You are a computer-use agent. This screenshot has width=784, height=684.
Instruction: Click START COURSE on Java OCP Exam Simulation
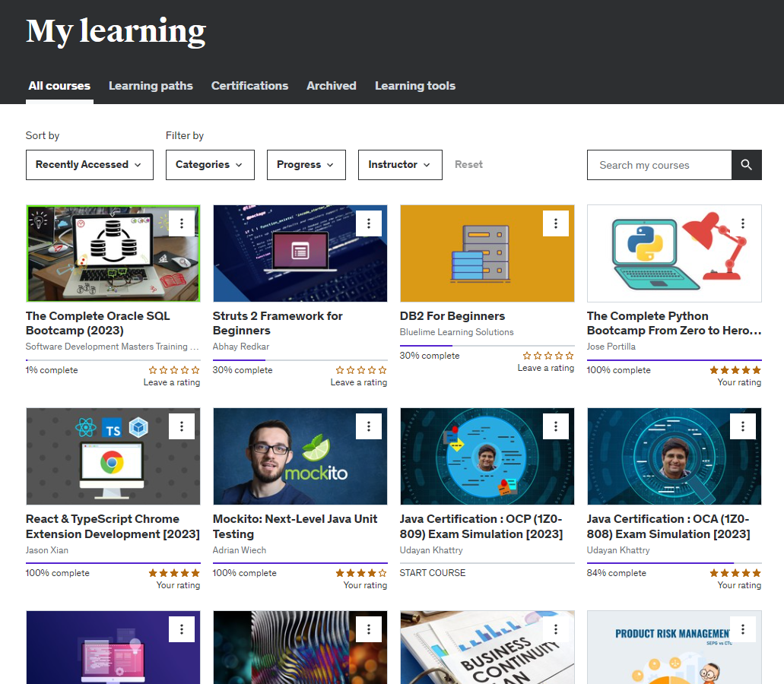[433, 573]
